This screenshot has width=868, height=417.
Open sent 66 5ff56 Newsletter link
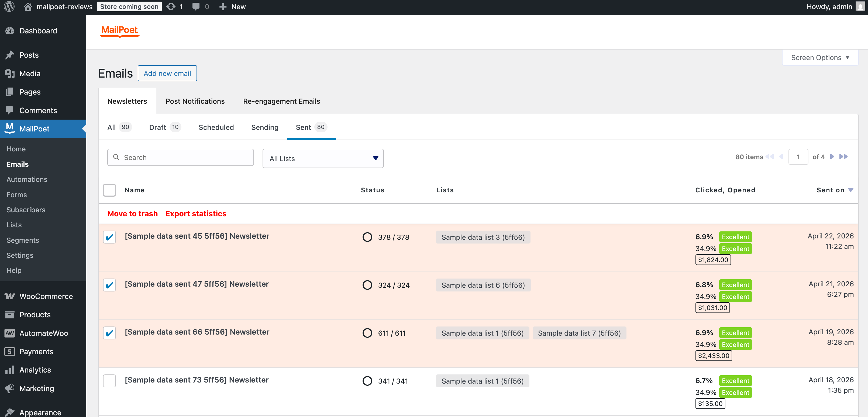(x=197, y=332)
